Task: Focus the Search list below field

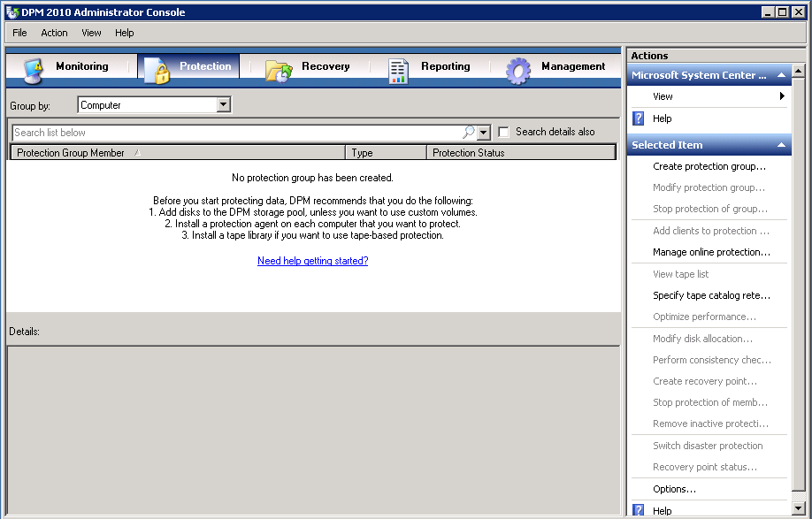Action: [237, 133]
